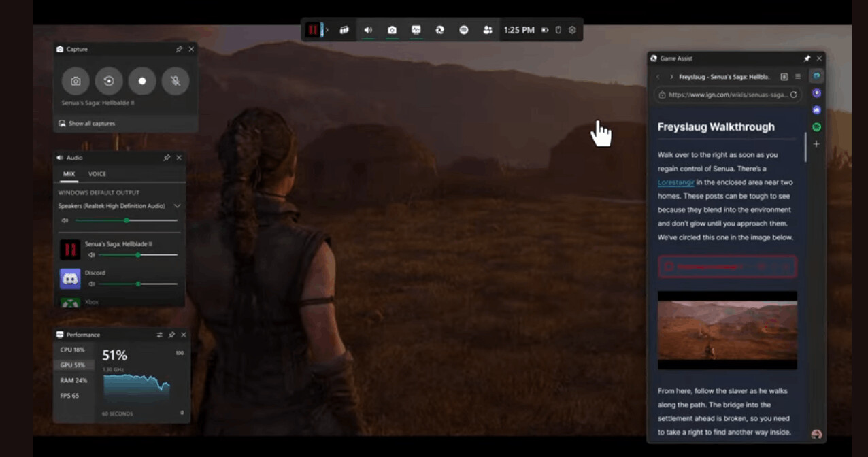Click the controller bar icon next to the clock

click(545, 30)
